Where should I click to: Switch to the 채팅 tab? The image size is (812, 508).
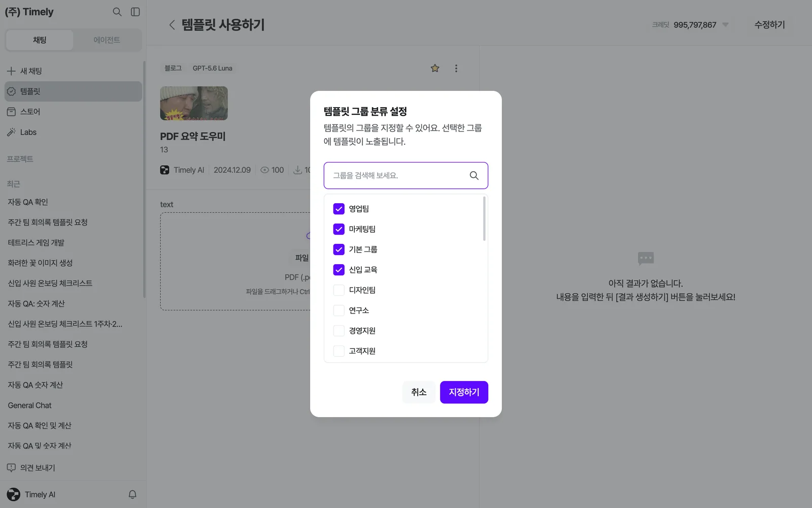(40, 40)
